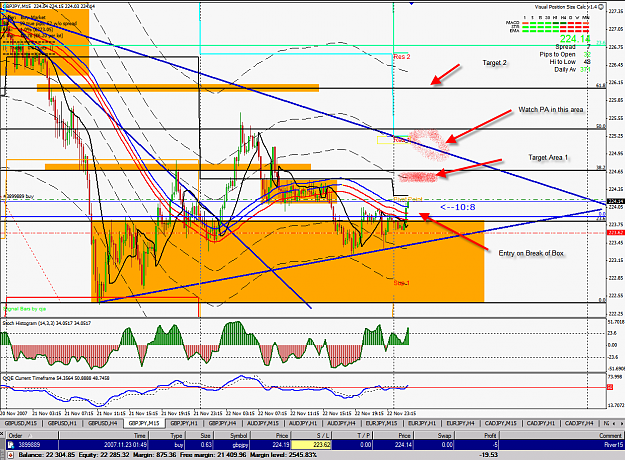Open the CADJPY,H4 chart tab
Image resolution: width=625 pixels, height=460 pixels.
(x=580, y=423)
